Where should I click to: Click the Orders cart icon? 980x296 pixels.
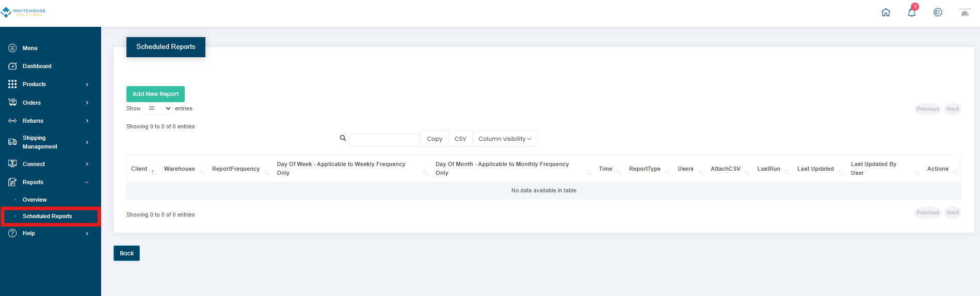(x=12, y=102)
